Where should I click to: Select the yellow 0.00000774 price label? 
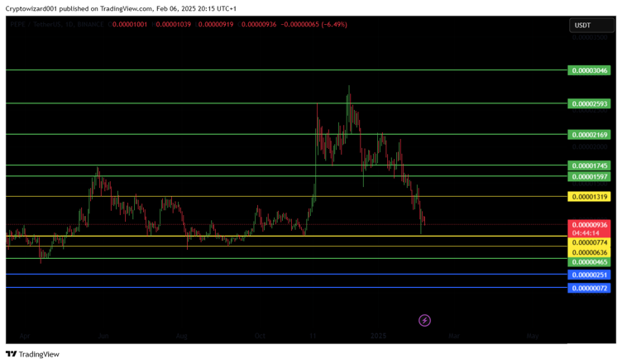tap(590, 242)
